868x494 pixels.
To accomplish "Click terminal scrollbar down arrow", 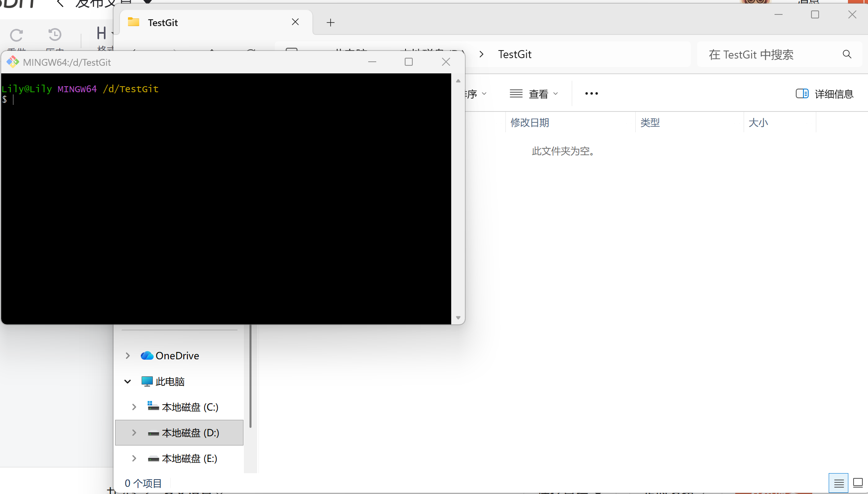I will coord(458,318).
